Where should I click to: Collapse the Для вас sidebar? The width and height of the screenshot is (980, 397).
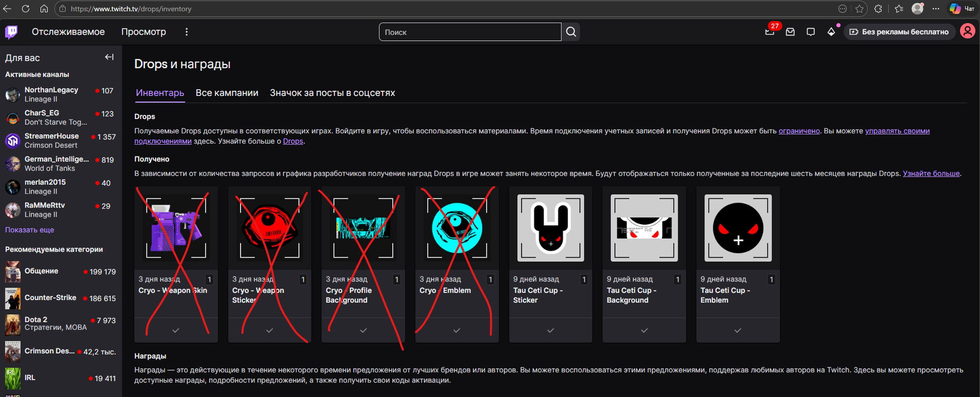click(x=109, y=57)
